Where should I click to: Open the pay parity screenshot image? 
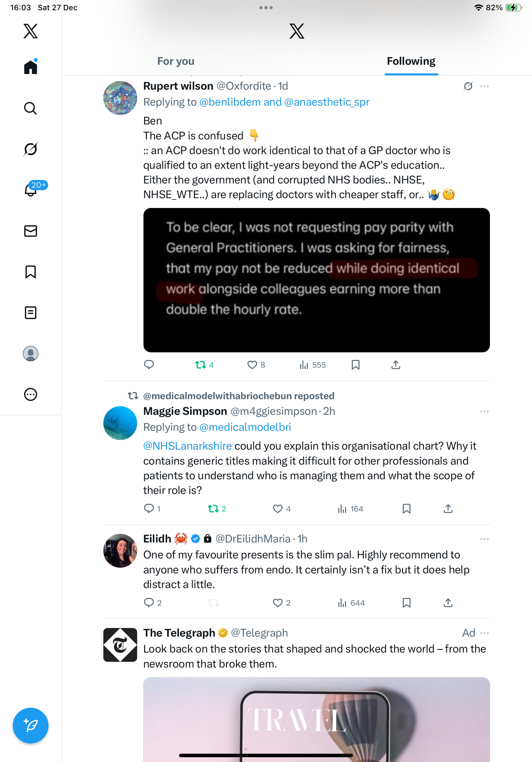coord(316,280)
